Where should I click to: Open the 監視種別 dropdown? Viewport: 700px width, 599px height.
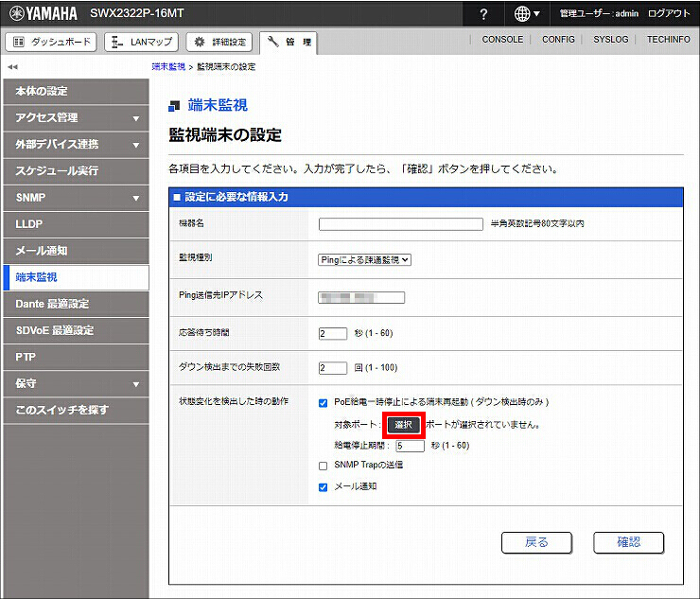(364, 260)
